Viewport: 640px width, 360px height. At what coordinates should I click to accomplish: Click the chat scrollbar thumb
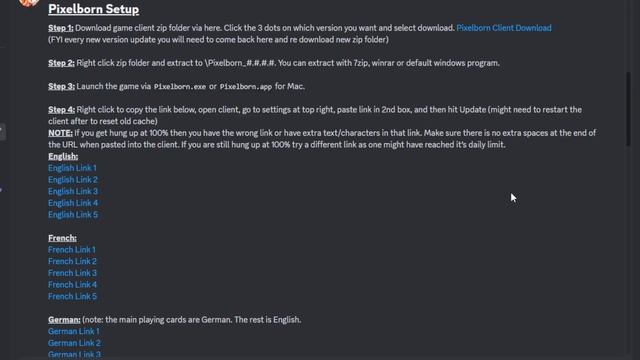[629, 109]
